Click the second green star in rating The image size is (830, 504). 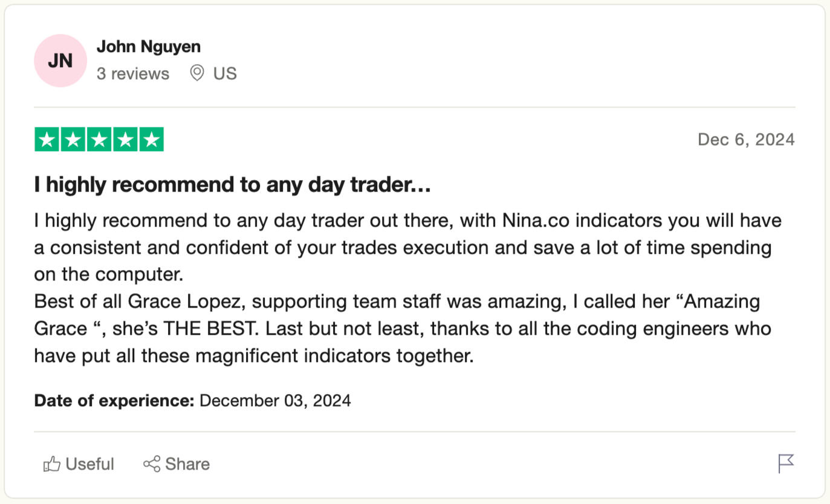point(73,140)
